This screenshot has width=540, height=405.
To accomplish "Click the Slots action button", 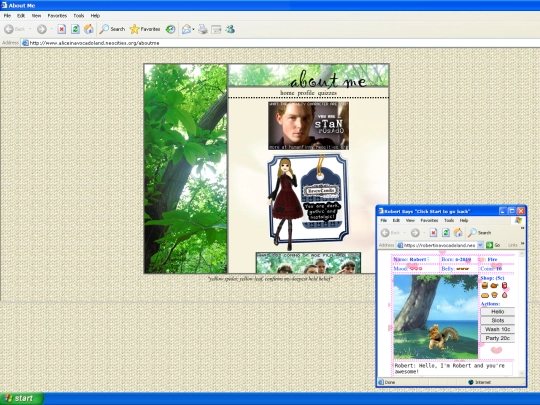I will coord(498,321).
